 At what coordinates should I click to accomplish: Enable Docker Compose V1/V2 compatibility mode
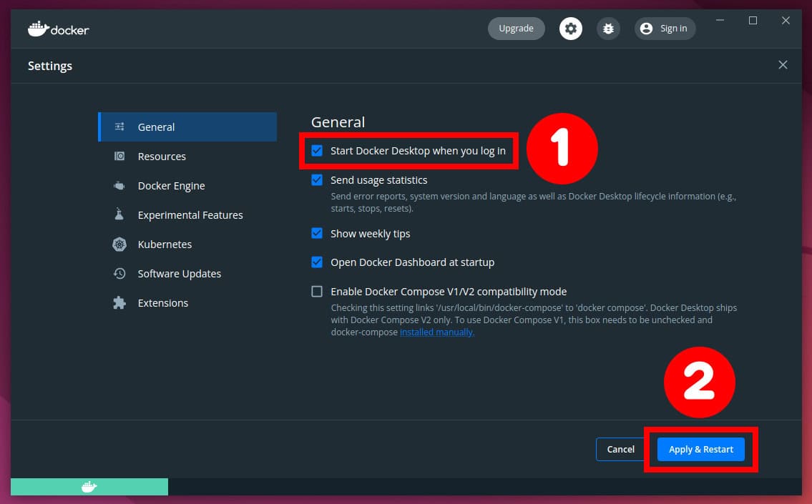coord(317,291)
